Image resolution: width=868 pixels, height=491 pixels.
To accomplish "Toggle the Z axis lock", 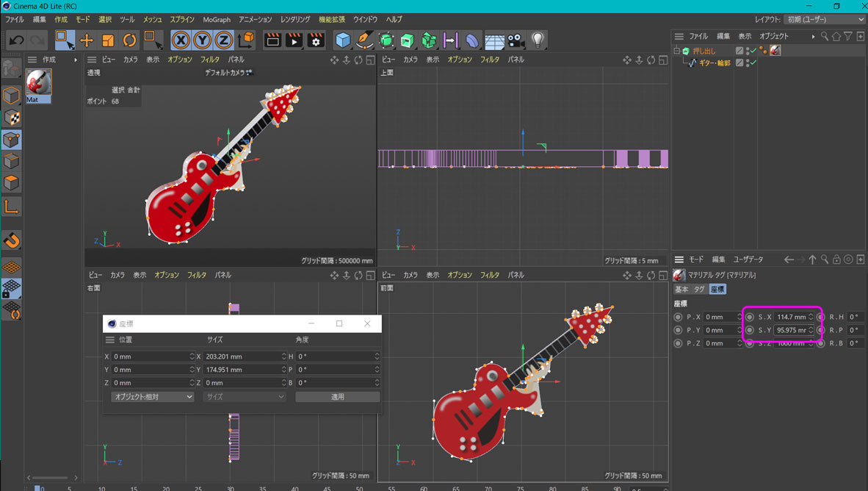I will point(223,40).
